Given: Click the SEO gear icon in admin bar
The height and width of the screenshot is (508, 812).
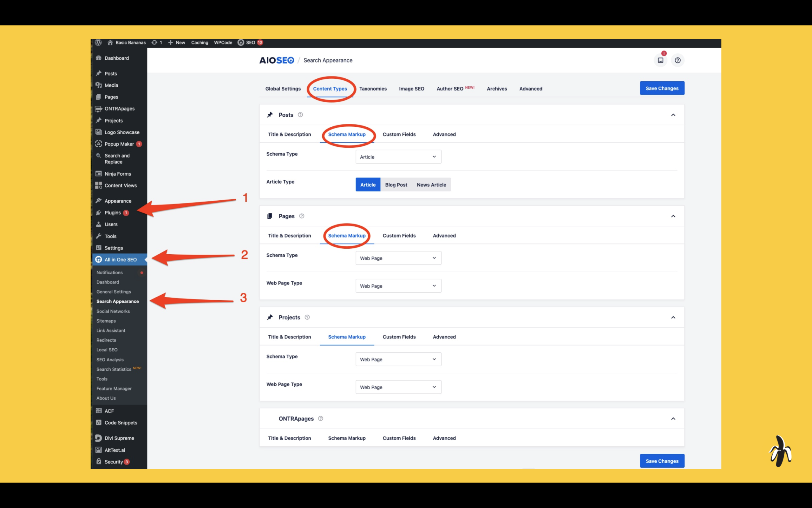Looking at the screenshot, I should click(x=241, y=42).
